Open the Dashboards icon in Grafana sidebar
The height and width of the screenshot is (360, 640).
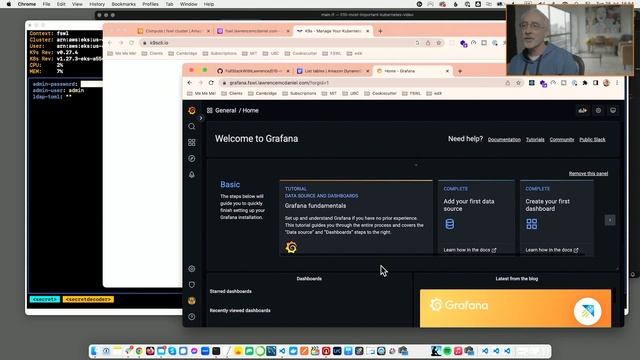tap(192, 142)
